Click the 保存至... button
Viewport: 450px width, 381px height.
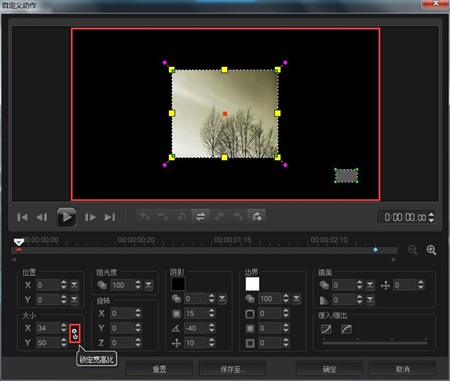coord(232,369)
